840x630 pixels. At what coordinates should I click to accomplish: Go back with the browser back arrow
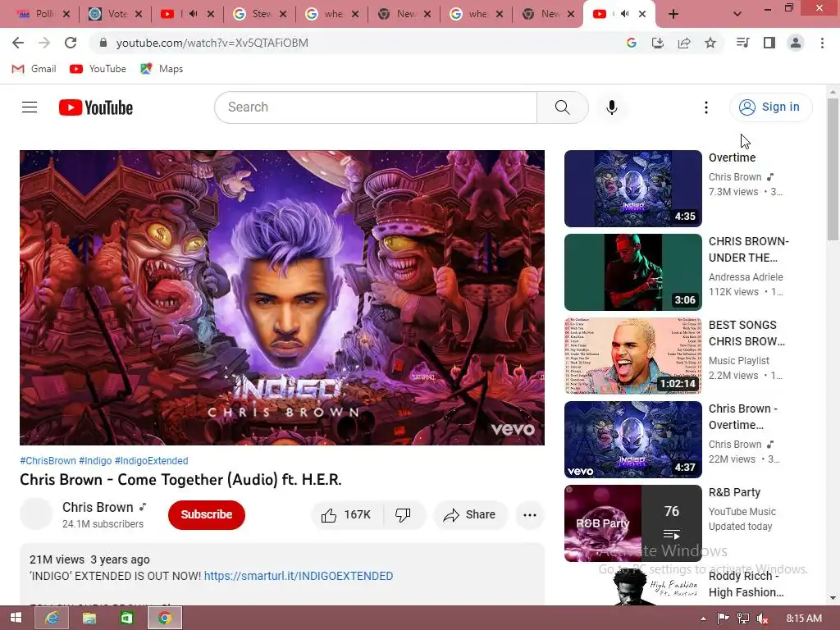pos(18,43)
